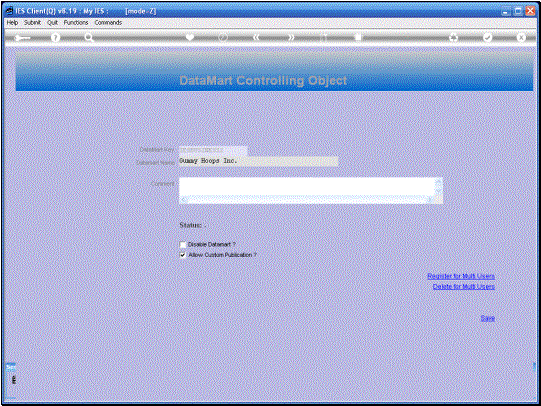Click the Save link

coord(488,318)
